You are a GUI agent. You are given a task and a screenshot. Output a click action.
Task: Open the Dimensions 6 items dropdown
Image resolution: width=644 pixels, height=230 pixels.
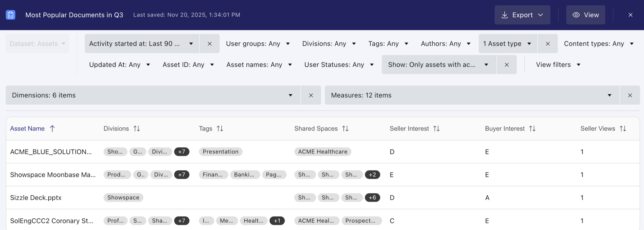pyautogui.click(x=153, y=95)
